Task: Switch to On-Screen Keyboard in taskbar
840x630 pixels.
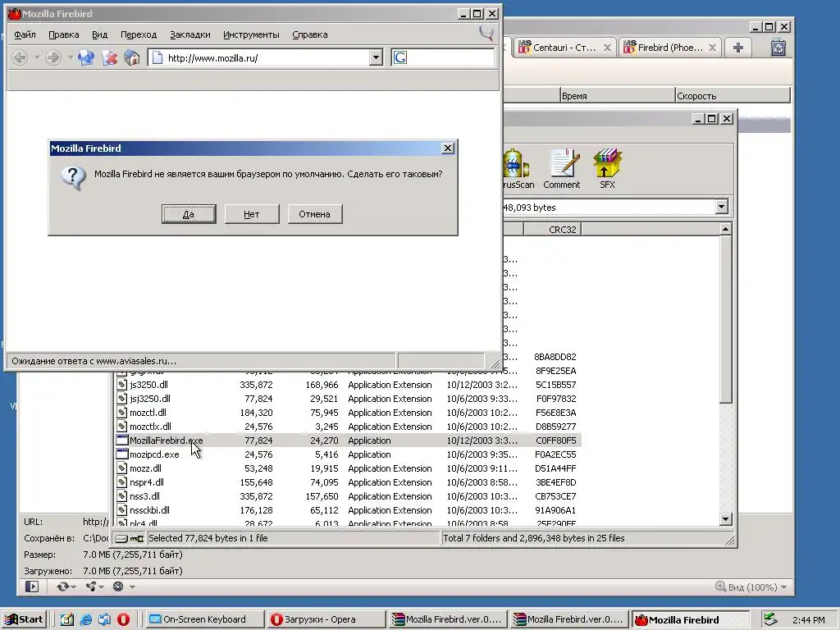Action: 204,619
